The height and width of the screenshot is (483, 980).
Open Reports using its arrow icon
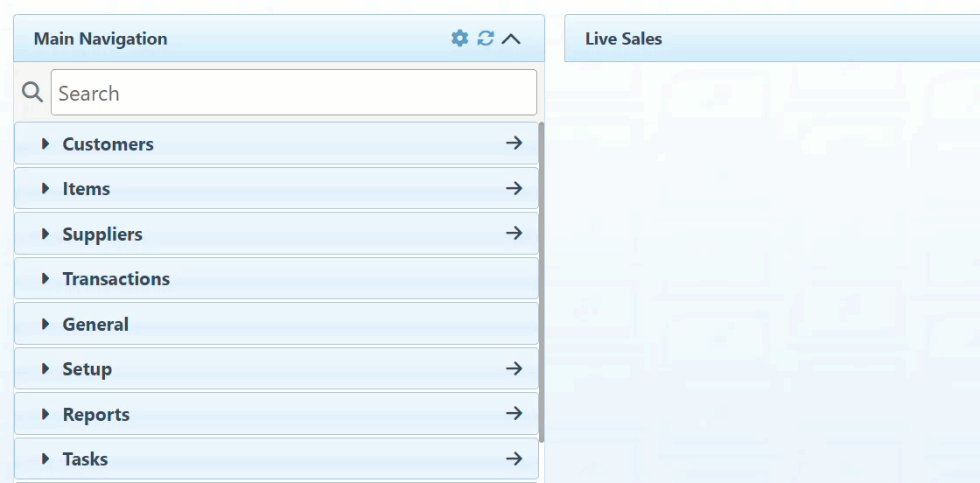514,413
